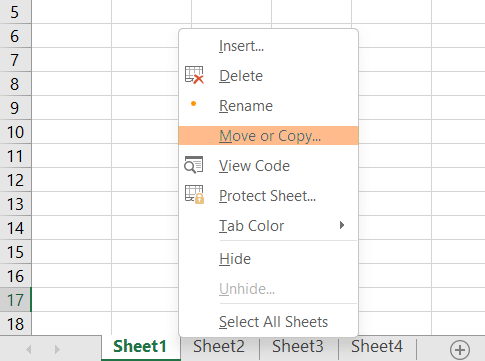Click Delete in the sheet context menu

[268, 76]
